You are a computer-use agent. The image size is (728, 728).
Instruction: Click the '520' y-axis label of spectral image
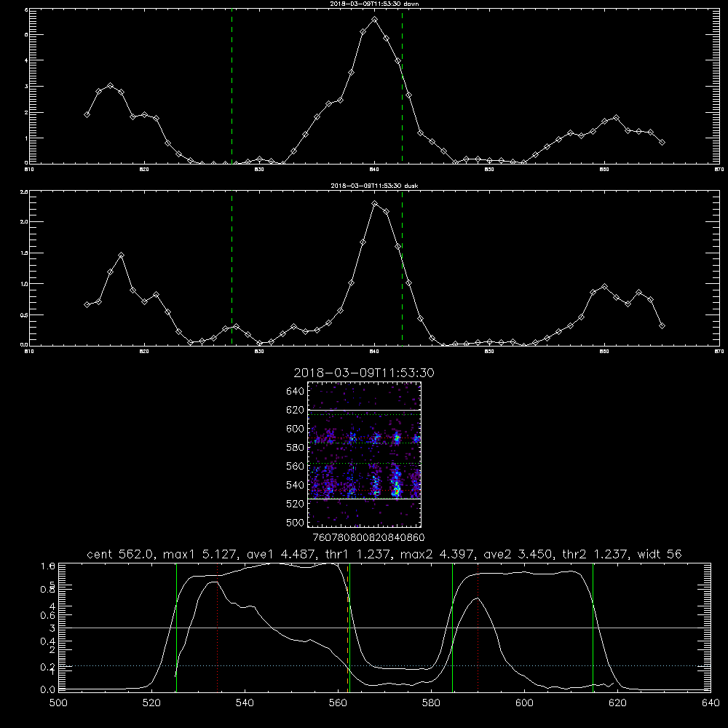[x=295, y=504]
